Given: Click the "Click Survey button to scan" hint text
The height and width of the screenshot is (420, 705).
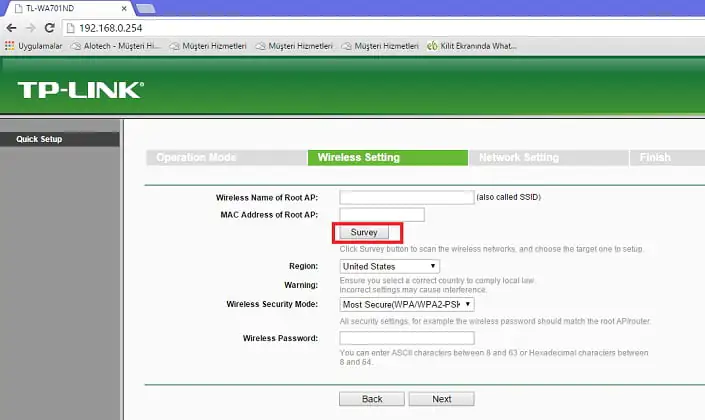Looking at the screenshot, I should click(491, 249).
